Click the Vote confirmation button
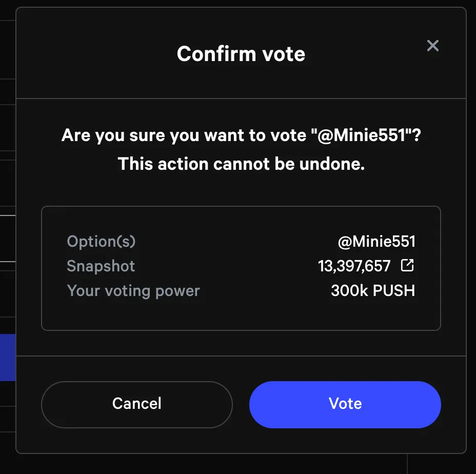 click(344, 404)
